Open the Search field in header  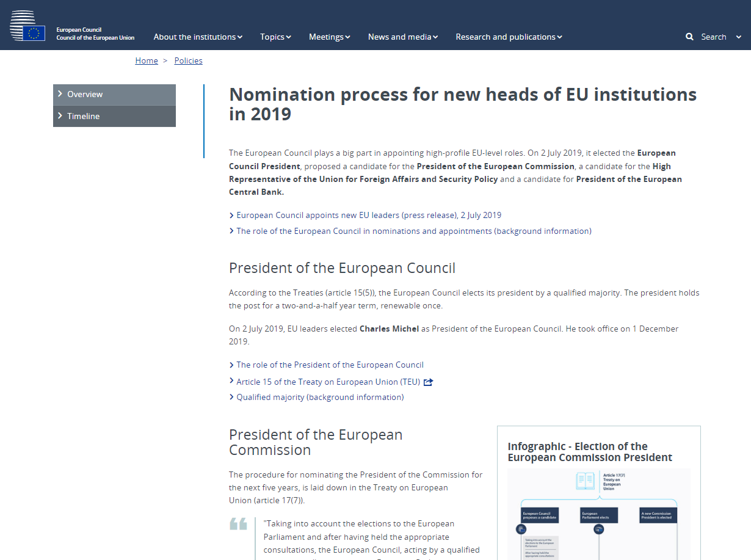(714, 37)
